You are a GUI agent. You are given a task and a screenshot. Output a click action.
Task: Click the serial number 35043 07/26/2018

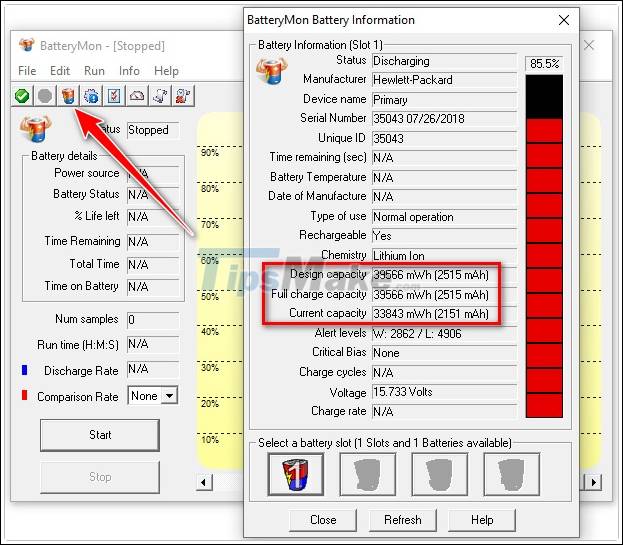pos(444,119)
